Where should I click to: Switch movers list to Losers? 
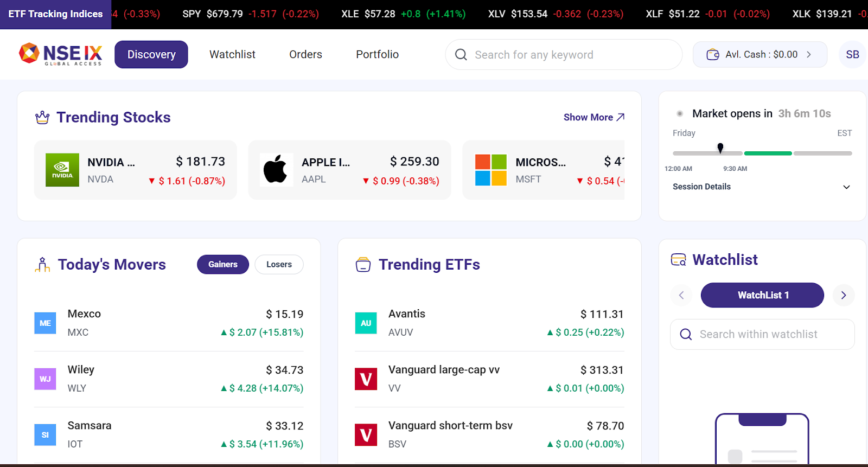(279, 265)
